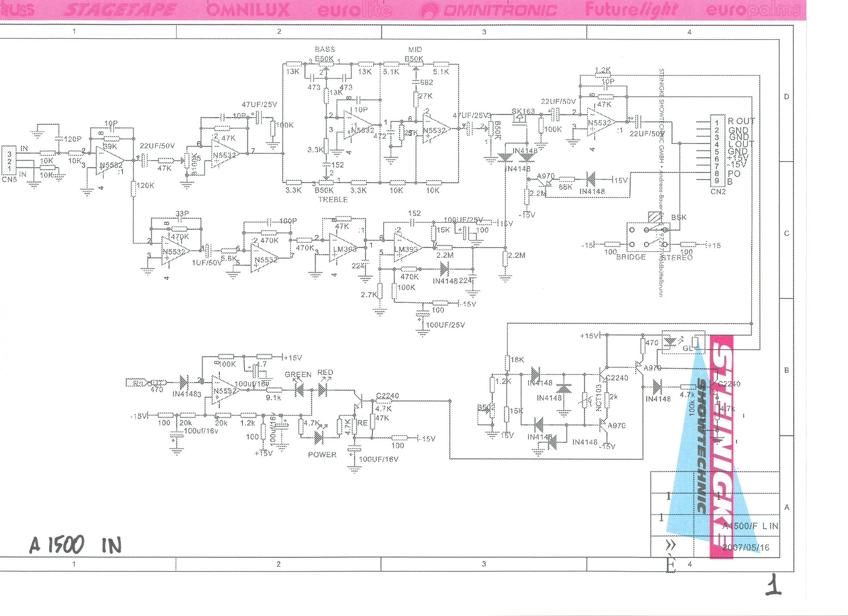Image resolution: width=848 pixels, height=616 pixels.
Task: Click the MID label at top
Action: pyautogui.click(x=415, y=50)
